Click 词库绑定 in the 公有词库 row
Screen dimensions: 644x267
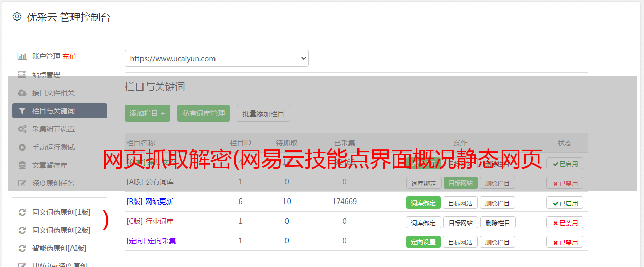[x=423, y=183]
